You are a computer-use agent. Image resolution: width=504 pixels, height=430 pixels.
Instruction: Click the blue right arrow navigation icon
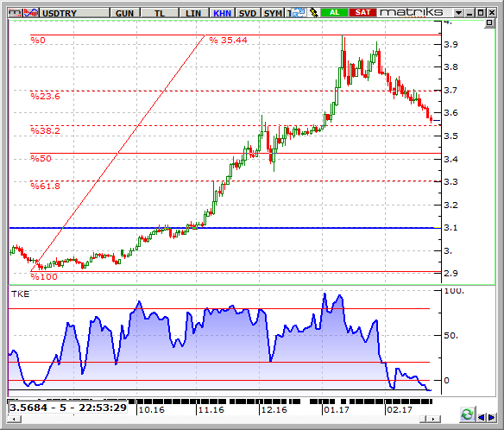coord(492,417)
